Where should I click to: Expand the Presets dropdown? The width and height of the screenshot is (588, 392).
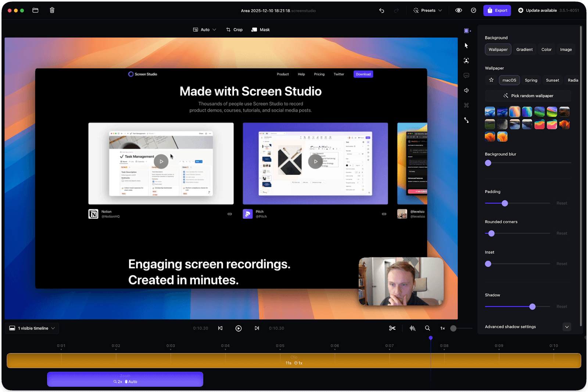pyautogui.click(x=427, y=10)
